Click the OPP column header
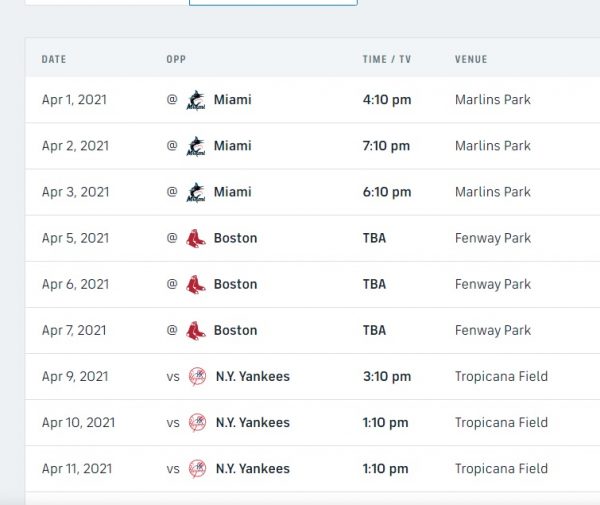The width and height of the screenshot is (600, 505). pyautogui.click(x=176, y=60)
